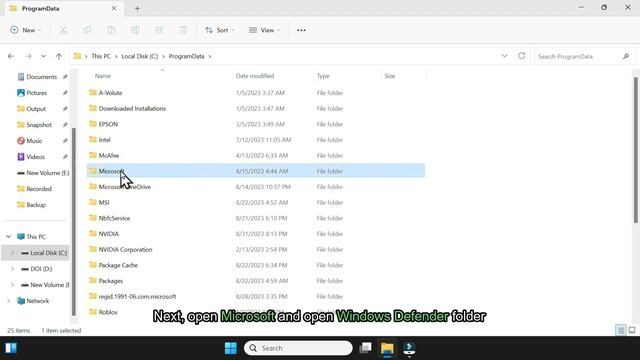Open File Explorer from the taskbar

click(387, 348)
